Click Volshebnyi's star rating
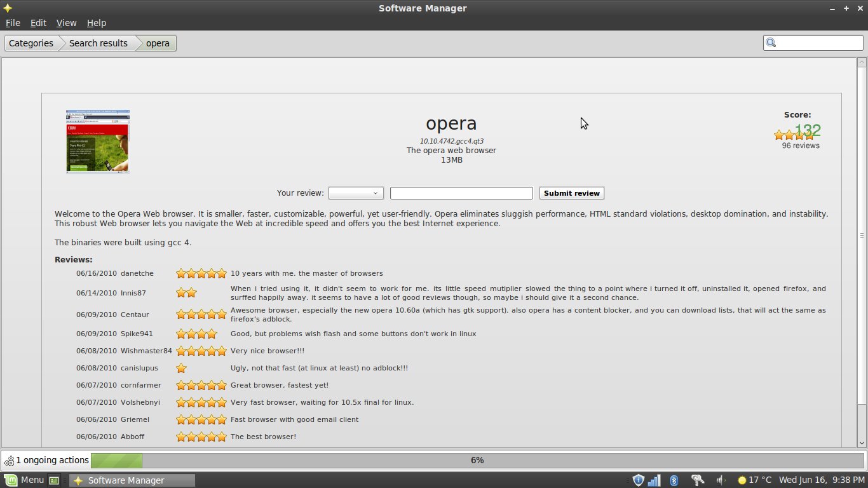 (x=201, y=402)
